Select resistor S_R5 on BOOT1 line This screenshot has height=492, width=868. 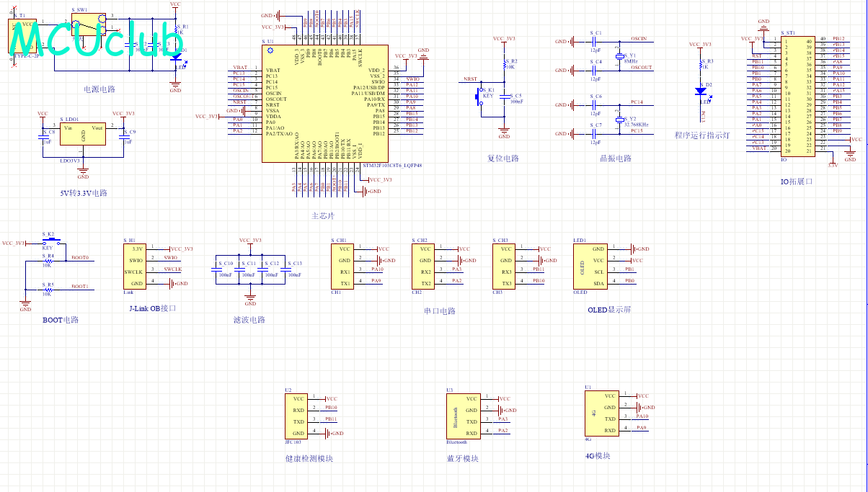(48, 290)
